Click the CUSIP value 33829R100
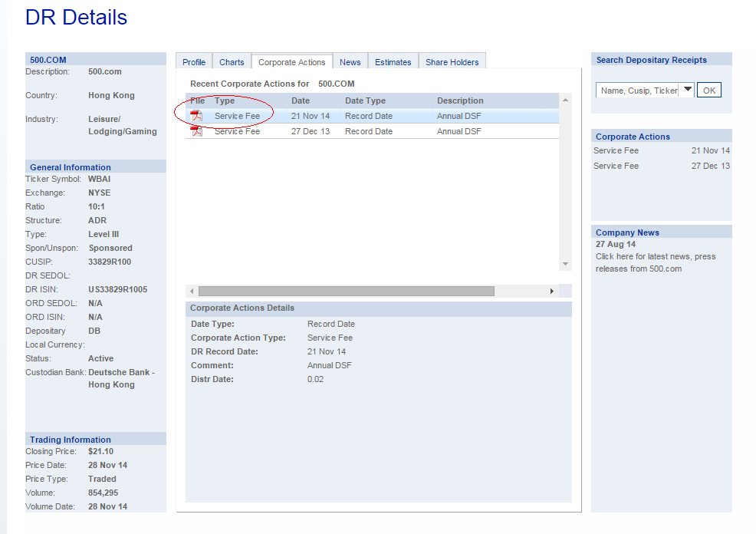Image resolution: width=756 pixels, height=534 pixels. 110,262
